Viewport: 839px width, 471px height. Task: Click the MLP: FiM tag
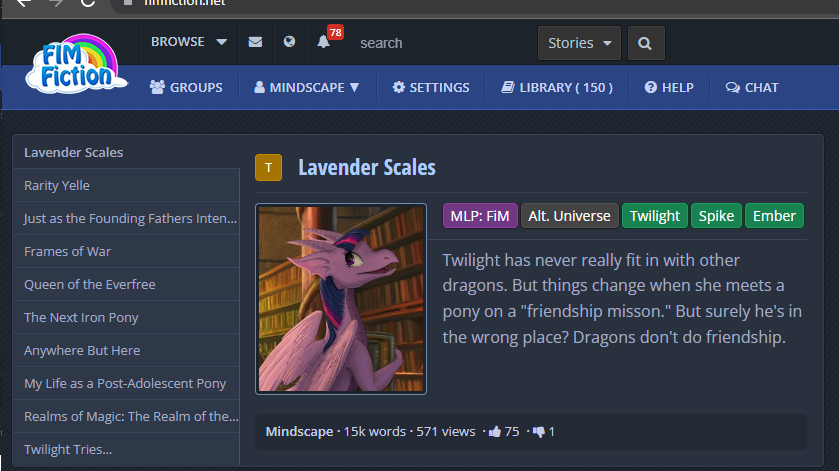(480, 216)
